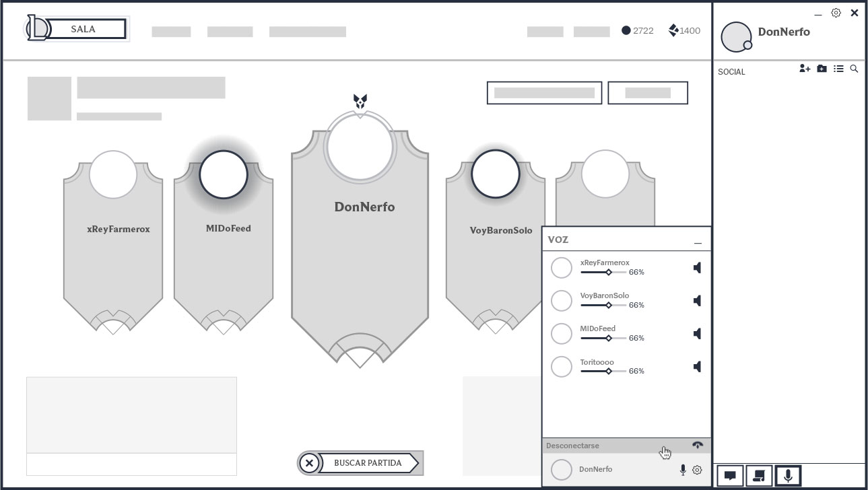868x490 pixels.
Task: Click the BUSCAR PARTIDA button
Action: coord(368,463)
